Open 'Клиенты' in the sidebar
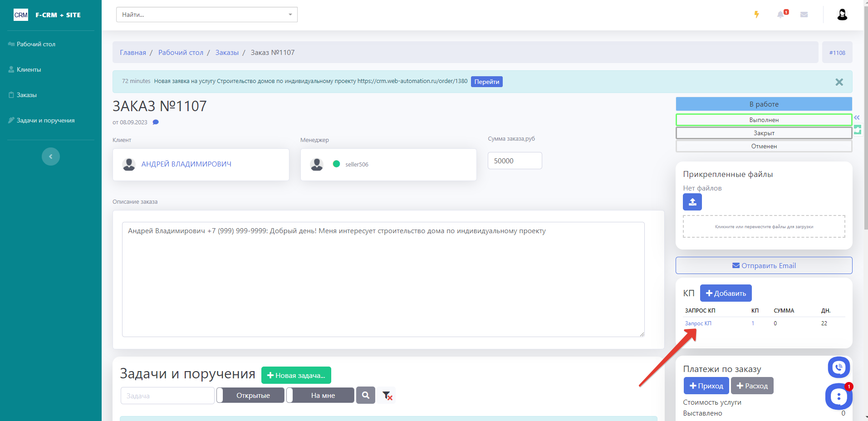 29,69
